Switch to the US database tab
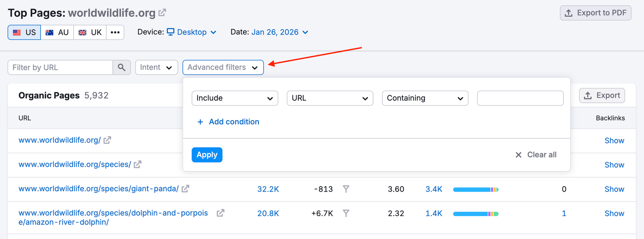 coord(24,33)
